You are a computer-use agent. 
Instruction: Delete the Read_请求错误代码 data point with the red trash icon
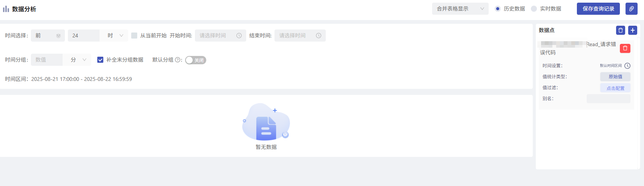coord(625,48)
